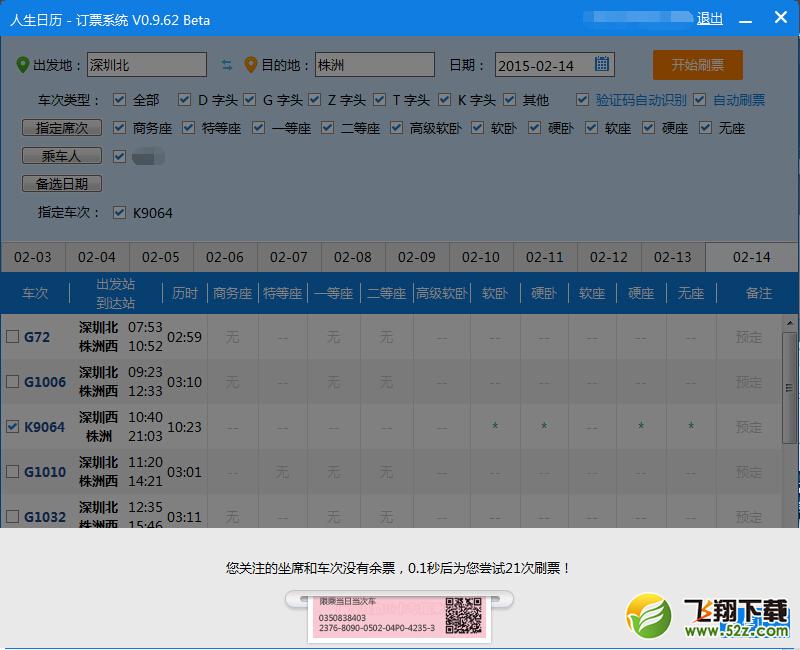The height and width of the screenshot is (650, 800).
Task: Toggle 自动刷票 checkbox
Action: tap(699, 99)
